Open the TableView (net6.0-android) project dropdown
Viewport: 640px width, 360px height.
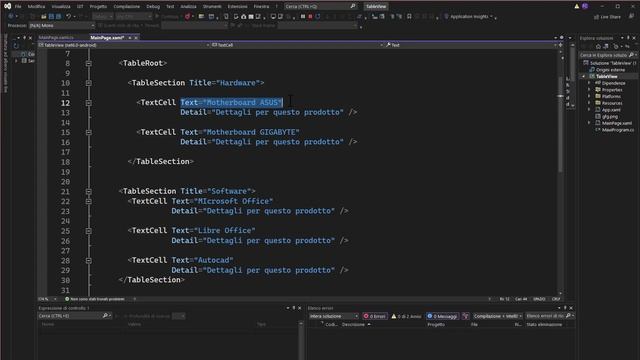coord(124,45)
